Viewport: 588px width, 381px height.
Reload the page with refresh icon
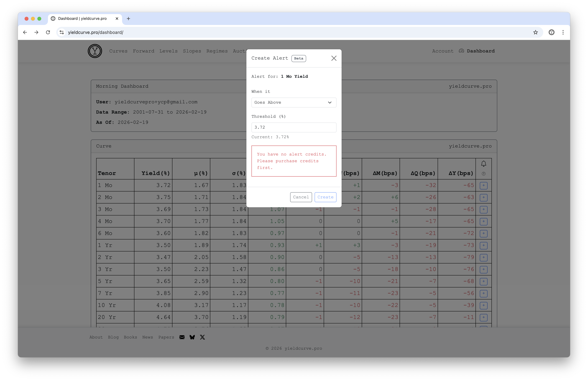(x=48, y=32)
